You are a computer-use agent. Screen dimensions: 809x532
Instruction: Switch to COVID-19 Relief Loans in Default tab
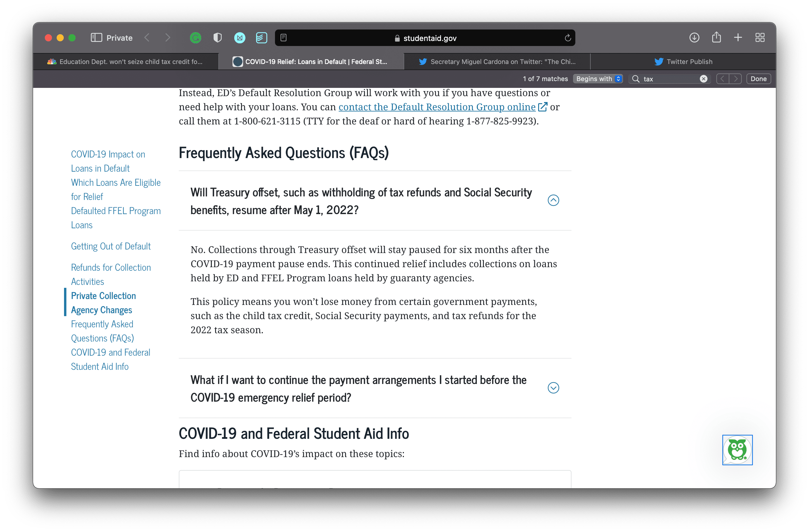pyautogui.click(x=311, y=62)
